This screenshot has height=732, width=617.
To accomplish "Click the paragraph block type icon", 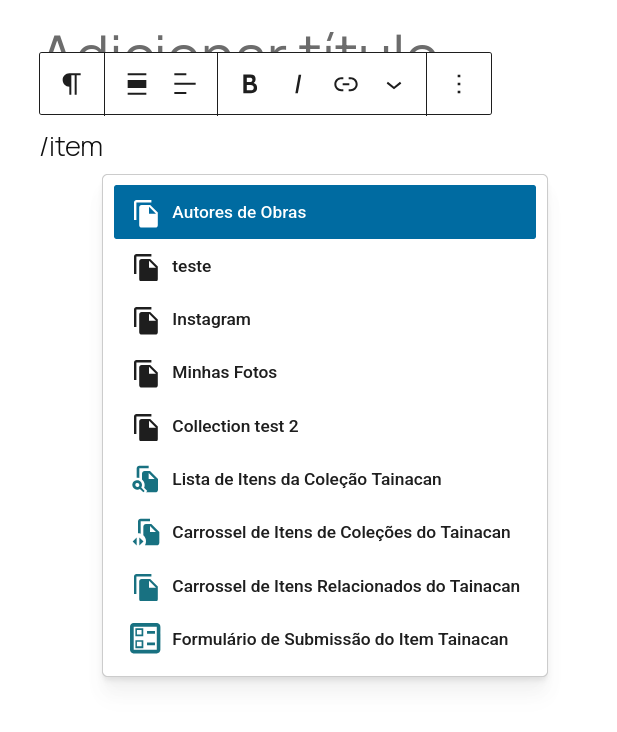I will pyautogui.click(x=72, y=84).
